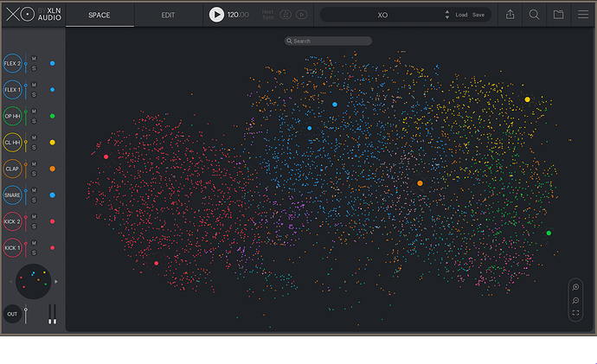Select the CLAP channel pad
Viewport: 597px width, 364px height.
coord(12,169)
